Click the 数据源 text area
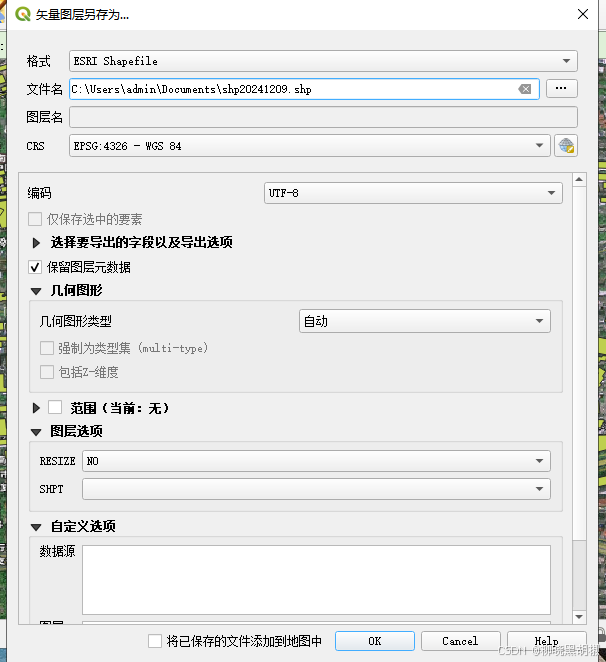Screen dimensions: 606x662 pos(316,580)
